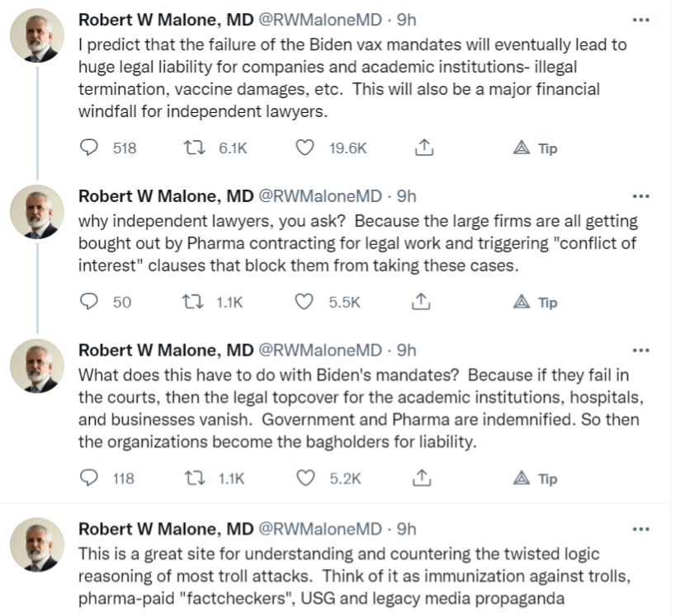Open the profile photo on the troll attacks tweet
The width and height of the screenshot is (685, 616).
pyautogui.click(x=37, y=544)
